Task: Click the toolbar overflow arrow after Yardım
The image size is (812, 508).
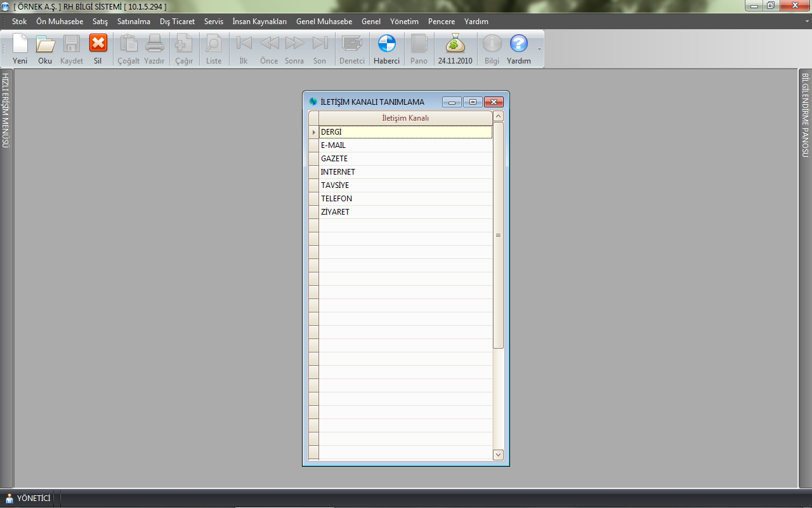Action: point(539,49)
